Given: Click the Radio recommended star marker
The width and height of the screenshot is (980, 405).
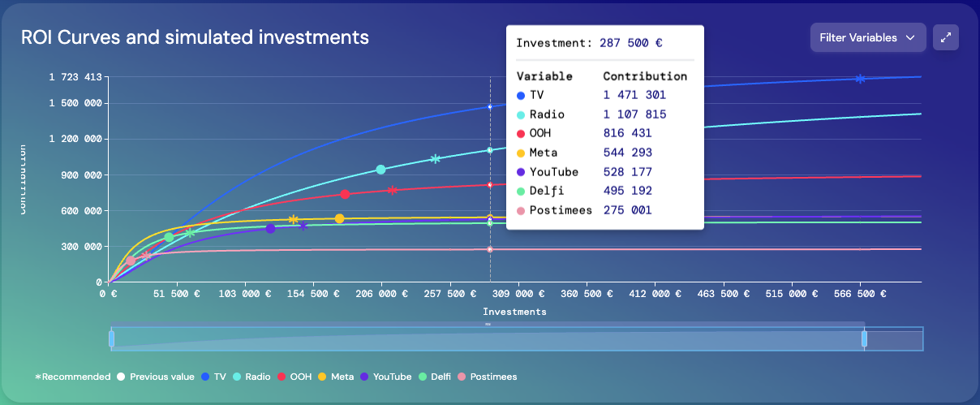Looking at the screenshot, I should click(435, 159).
